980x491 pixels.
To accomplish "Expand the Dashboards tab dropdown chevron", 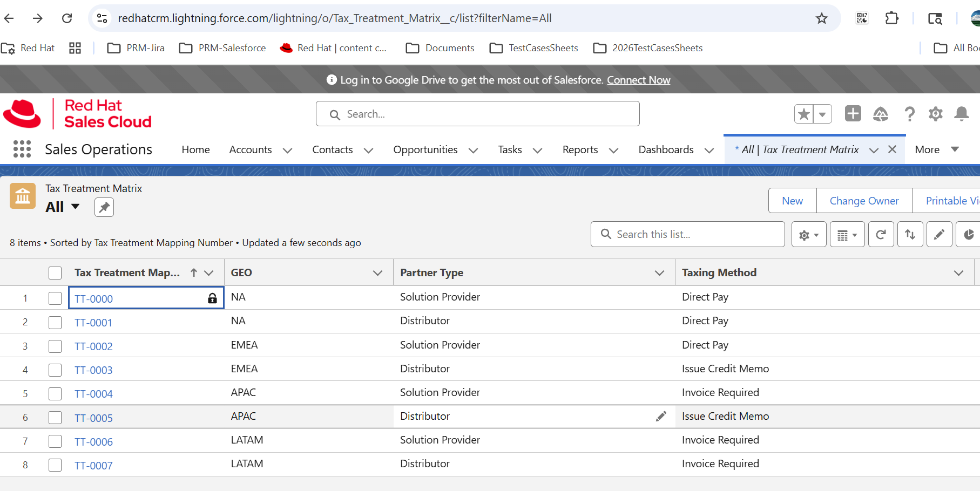I will 709,151.
